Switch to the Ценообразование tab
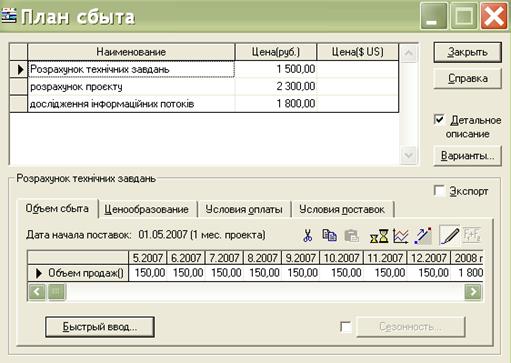Viewport: 511px width, 363px height. [x=146, y=210]
